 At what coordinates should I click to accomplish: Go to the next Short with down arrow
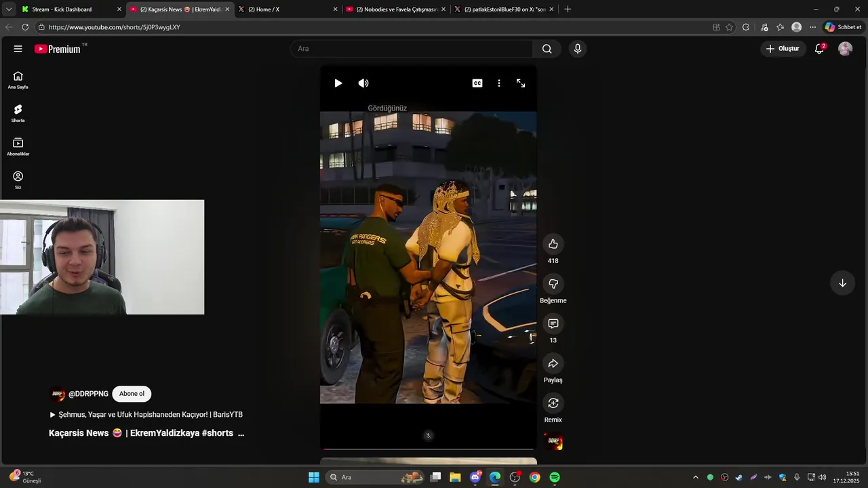[842, 283]
